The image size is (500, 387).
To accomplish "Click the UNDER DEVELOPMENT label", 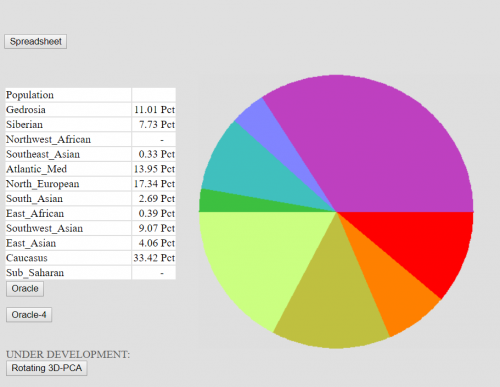I will (x=68, y=354).
